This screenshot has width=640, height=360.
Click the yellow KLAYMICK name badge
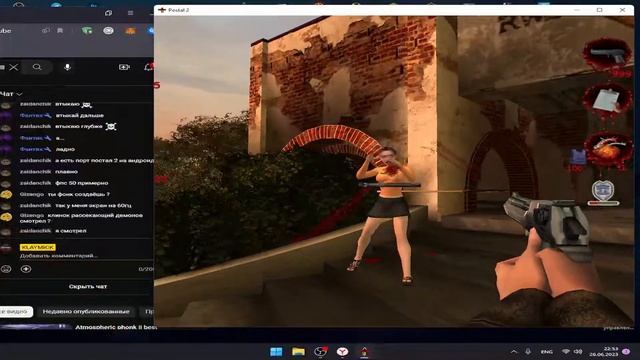pyautogui.click(x=38, y=247)
